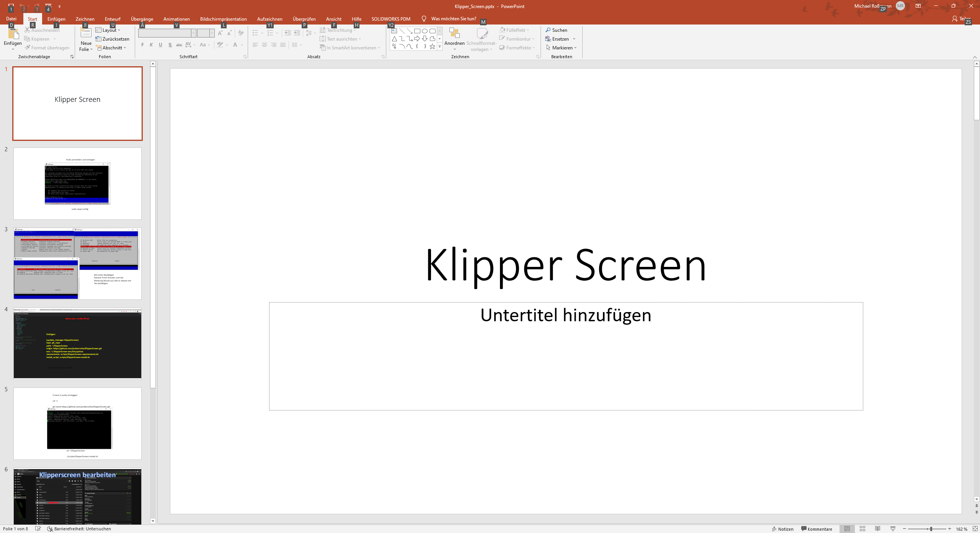Viewport: 980px width, 533px height.
Task: Open the Anordnen arrangement tool
Action: pyautogui.click(x=454, y=38)
